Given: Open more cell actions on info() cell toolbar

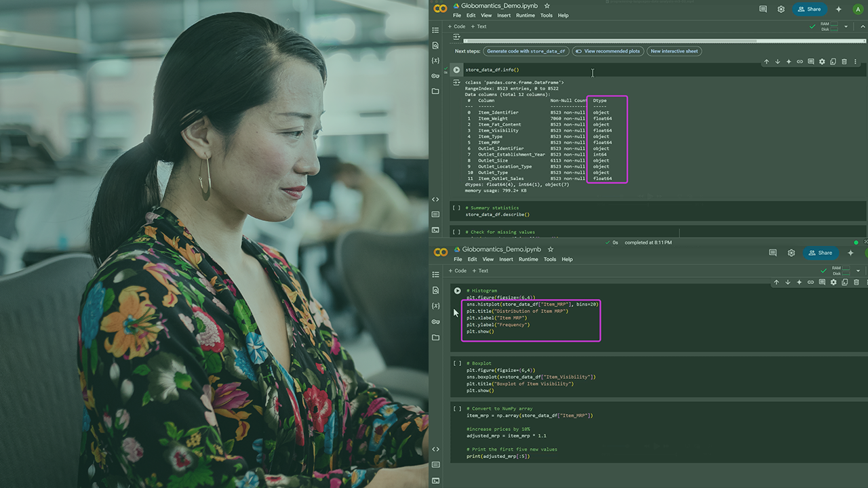Looking at the screenshot, I should [x=856, y=62].
